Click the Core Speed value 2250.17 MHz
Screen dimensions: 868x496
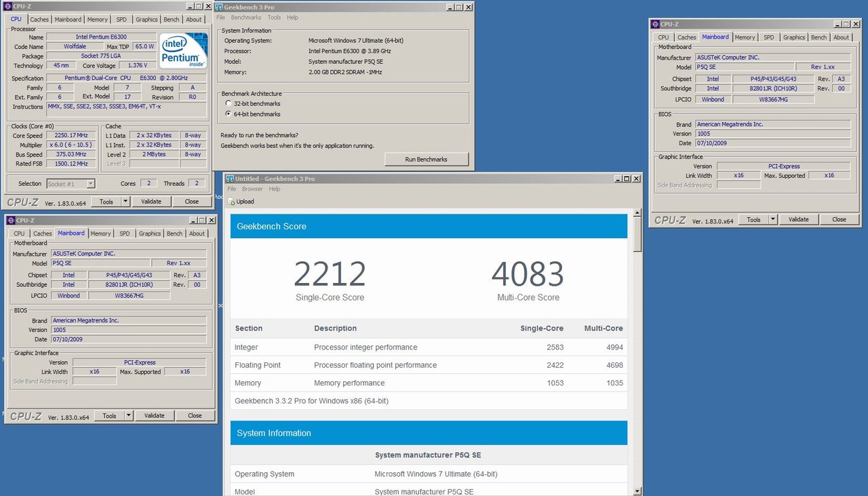coord(71,136)
